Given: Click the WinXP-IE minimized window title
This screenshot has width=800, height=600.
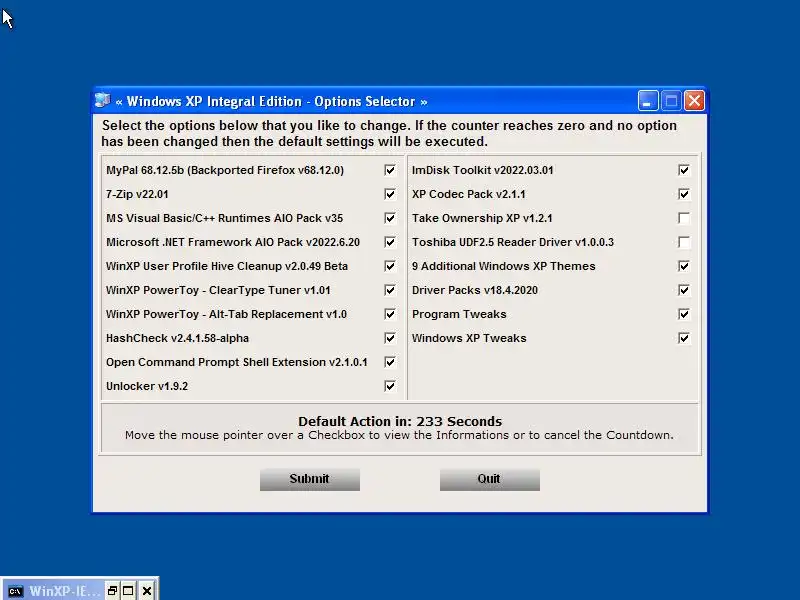Looking at the screenshot, I should 64,591.
